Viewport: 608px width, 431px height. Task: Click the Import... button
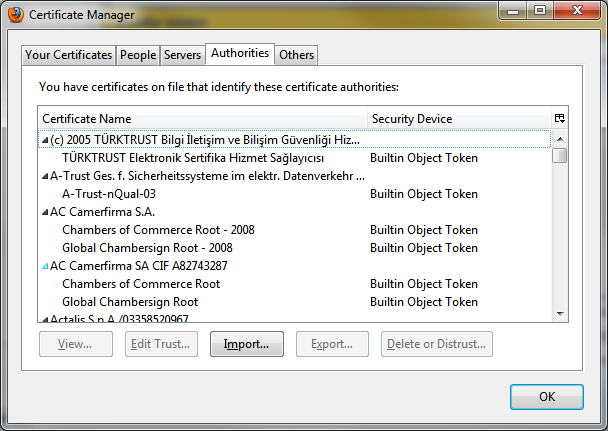click(x=247, y=344)
